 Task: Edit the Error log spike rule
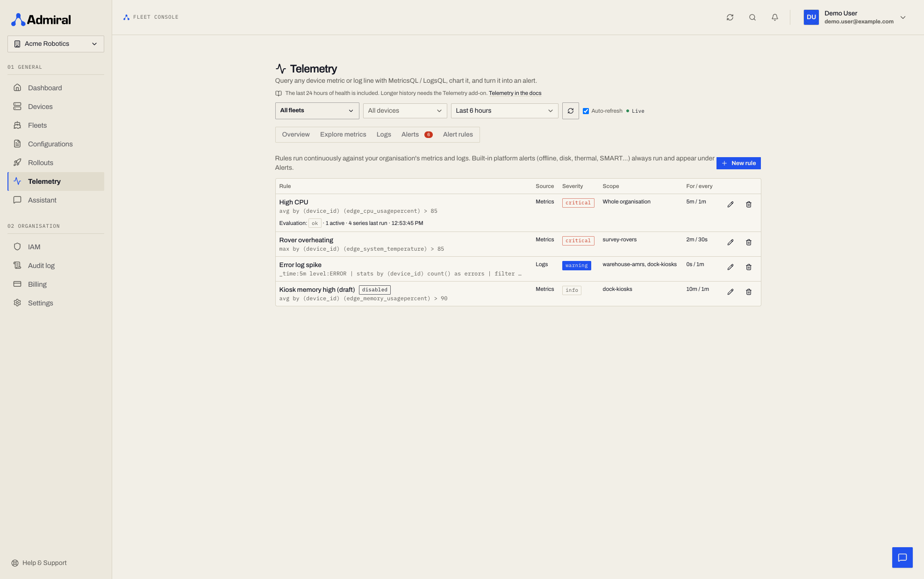[x=731, y=267]
